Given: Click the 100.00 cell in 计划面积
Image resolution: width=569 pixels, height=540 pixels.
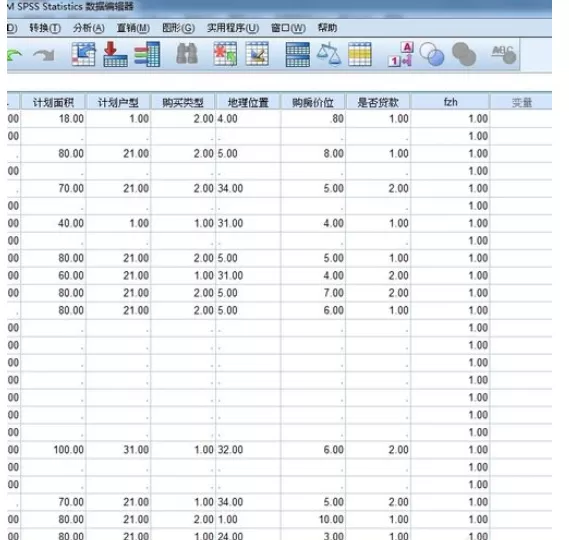Looking at the screenshot, I should (53, 450).
